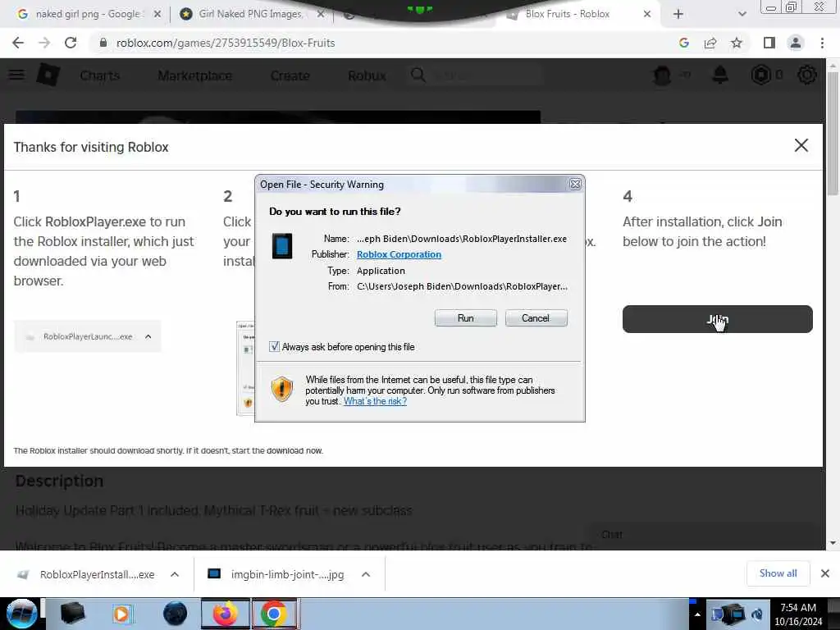840x630 pixels.
Task: Click the scrollbar up arrow
Action: click(833, 66)
